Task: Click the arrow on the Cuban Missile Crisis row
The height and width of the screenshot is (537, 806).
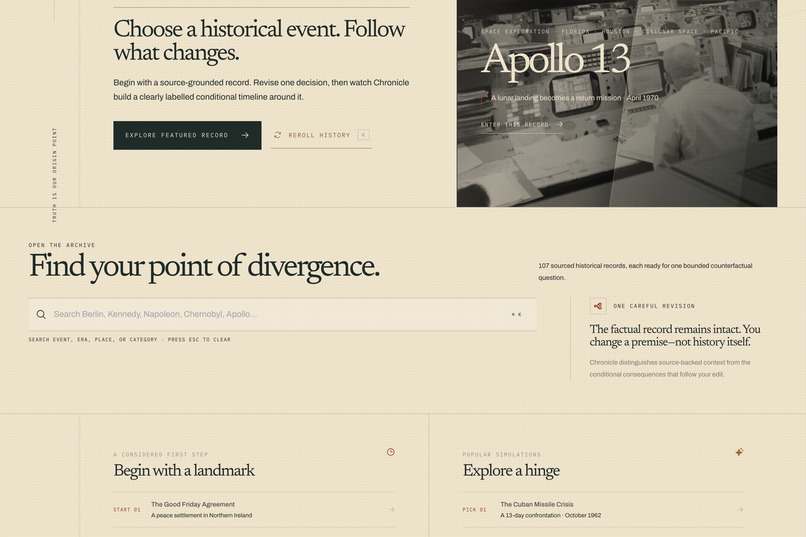Action: click(x=740, y=510)
